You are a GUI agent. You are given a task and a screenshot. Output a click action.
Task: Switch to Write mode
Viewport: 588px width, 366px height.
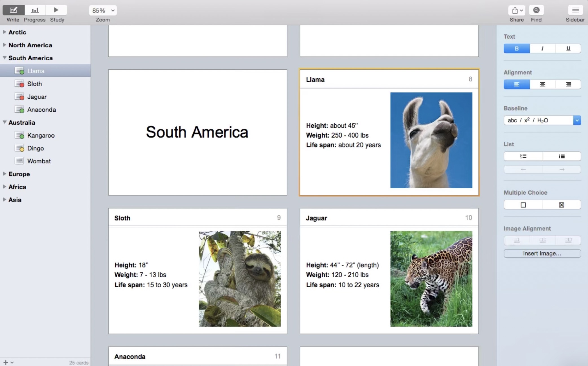coord(13,10)
